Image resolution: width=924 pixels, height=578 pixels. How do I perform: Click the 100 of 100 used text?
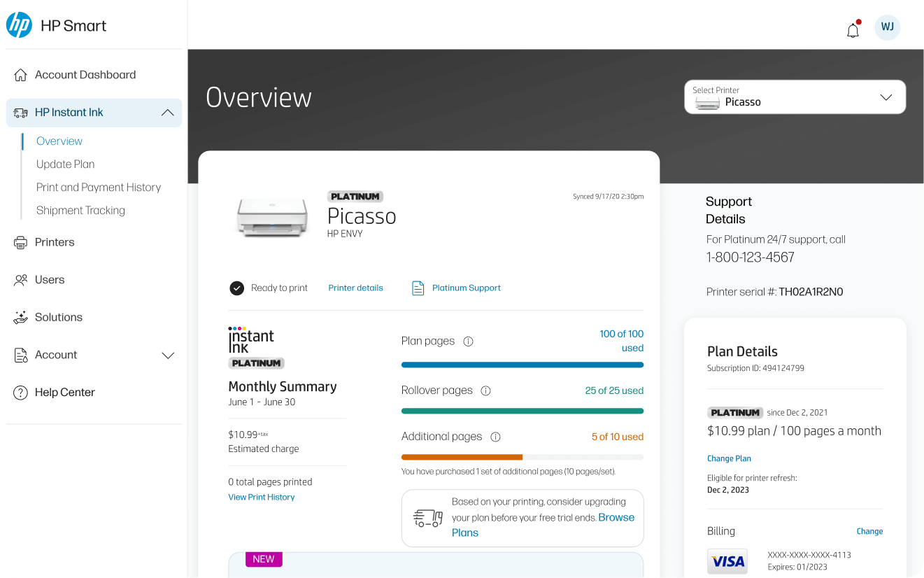[x=621, y=341]
